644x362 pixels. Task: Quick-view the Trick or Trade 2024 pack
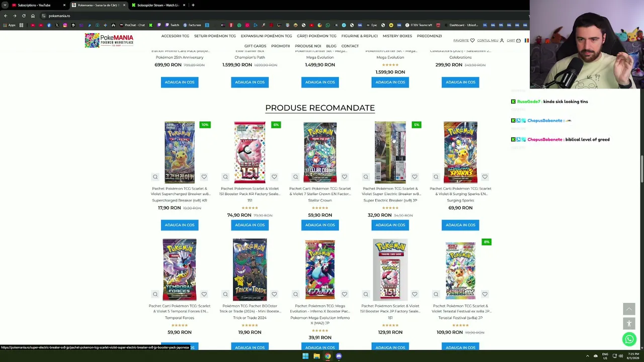click(x=225, y=294)
